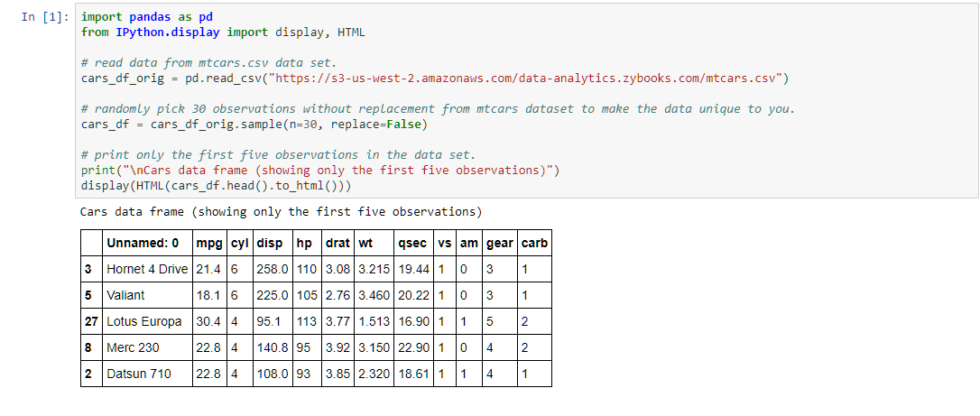Click the disp value 225.0
980x416 pixels.
click(273, 295)
